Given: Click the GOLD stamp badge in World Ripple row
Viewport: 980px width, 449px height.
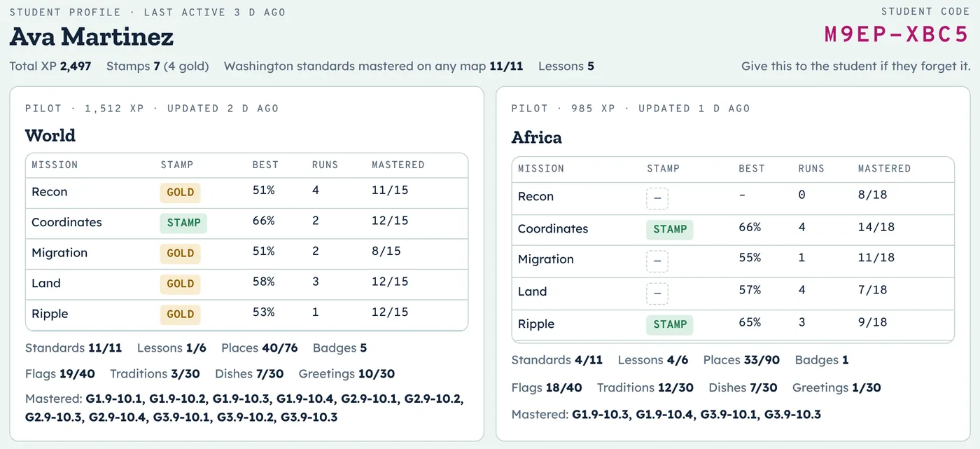Looking at the screenshot, I should tap(180, 315).
